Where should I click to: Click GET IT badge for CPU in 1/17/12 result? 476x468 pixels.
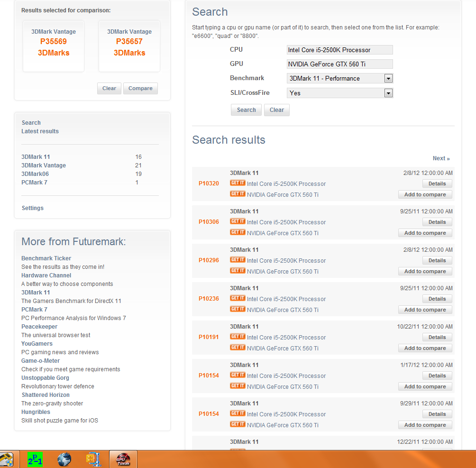[x=238, y=375]
